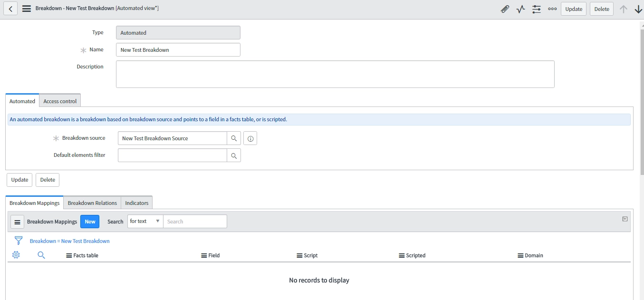Open the list personalization gear icon
The image size is (644, 300).
(16, 255)
